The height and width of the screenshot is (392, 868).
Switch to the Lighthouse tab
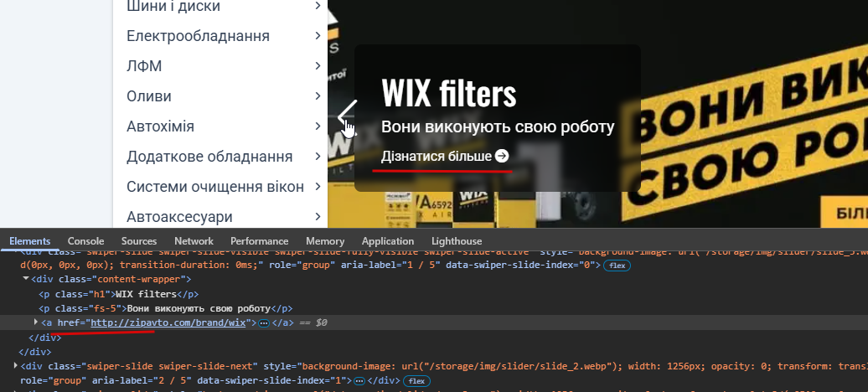457,241
